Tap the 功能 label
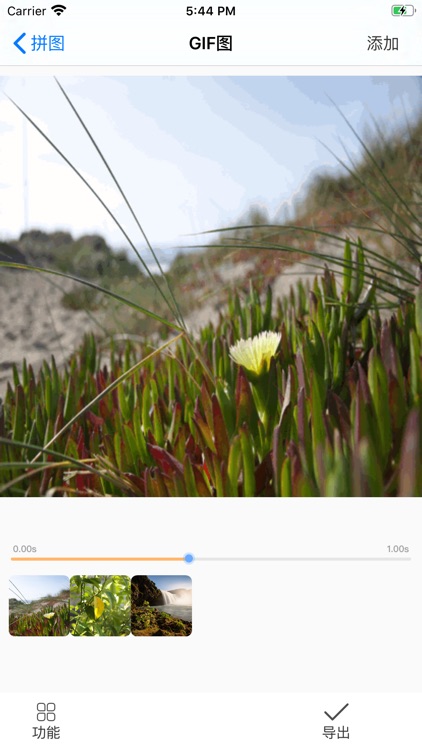 46,733
